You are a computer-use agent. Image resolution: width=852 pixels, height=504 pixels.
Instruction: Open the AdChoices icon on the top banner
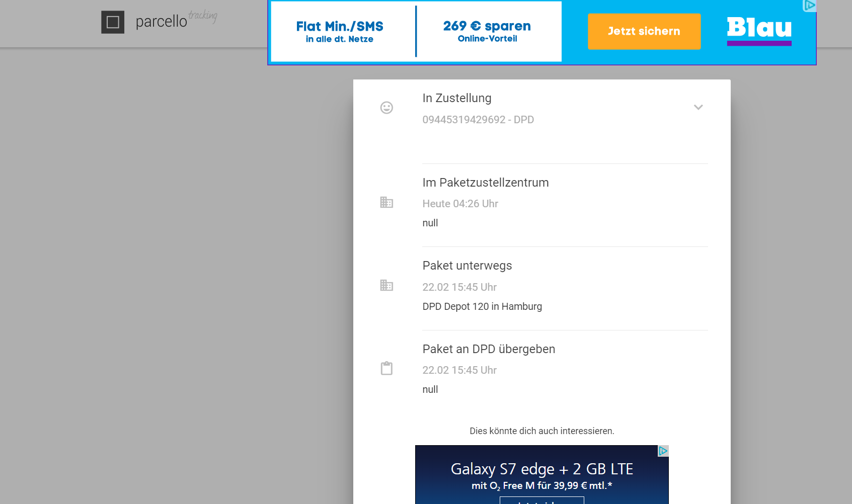coord(810,6)
